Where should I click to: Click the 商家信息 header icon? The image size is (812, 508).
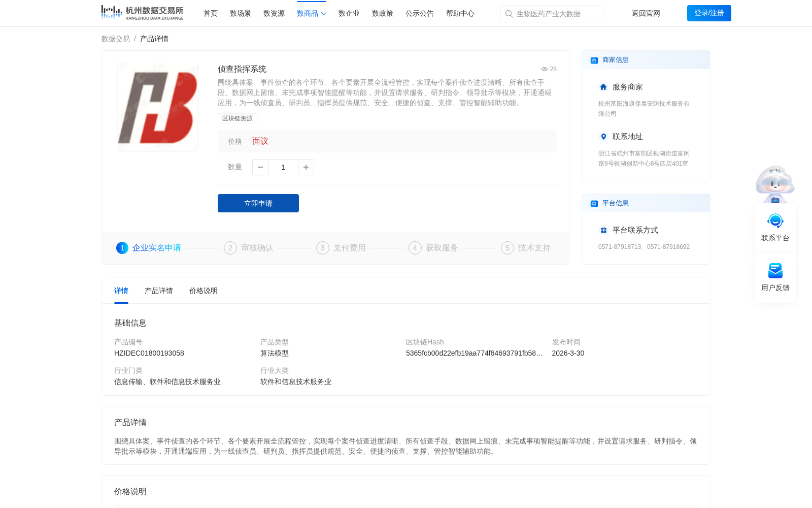click(x=594, y=60)
